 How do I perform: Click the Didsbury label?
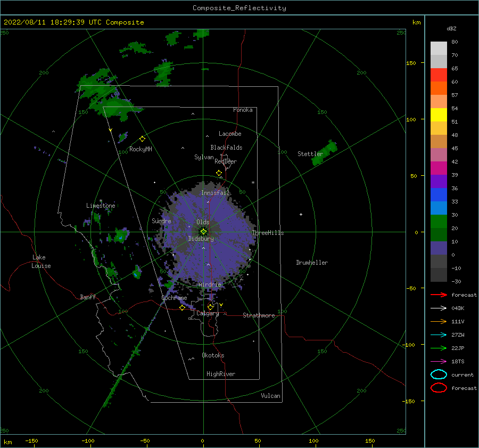201,239
